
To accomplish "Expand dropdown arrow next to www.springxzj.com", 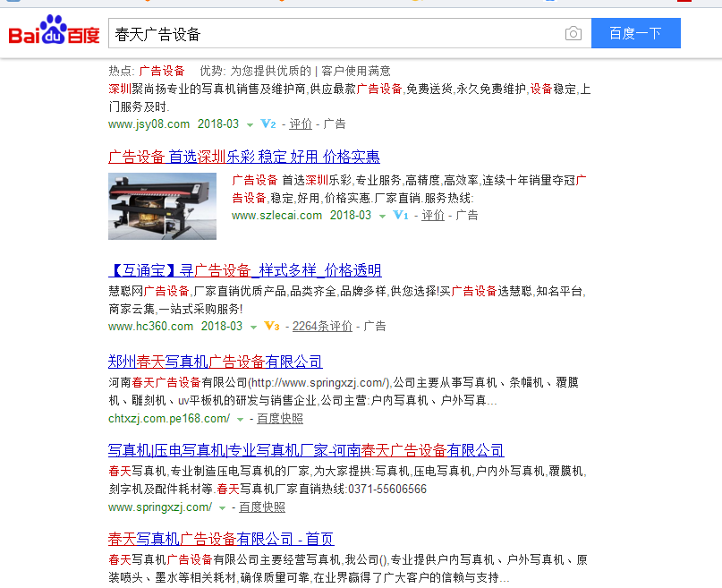I will 222,507.
